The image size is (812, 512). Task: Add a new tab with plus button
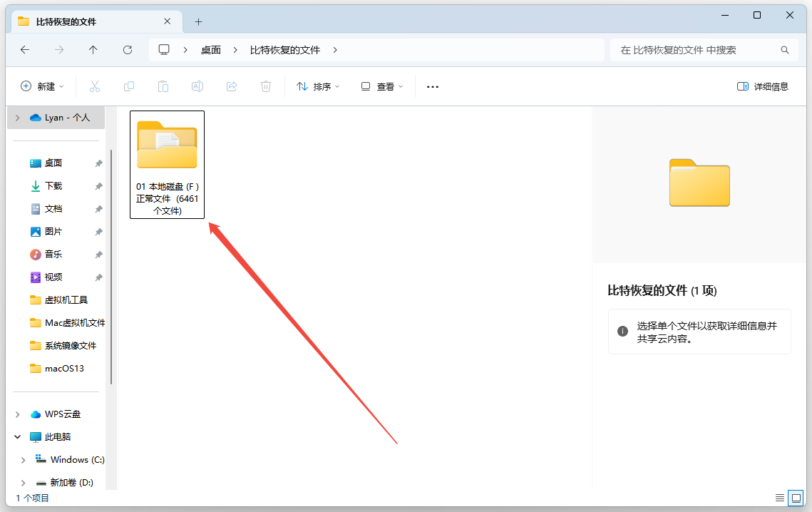coord(198,22)
